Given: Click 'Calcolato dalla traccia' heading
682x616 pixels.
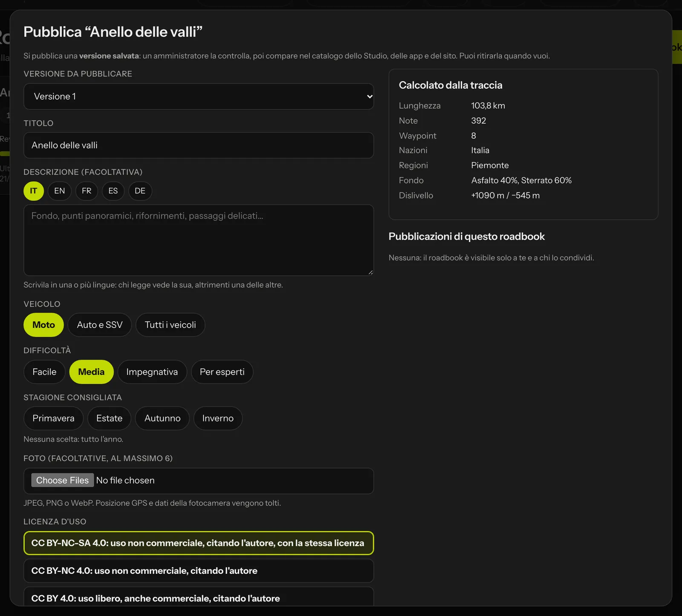Looking at the screenshot, I should pyautogui.click(x=451, y=85).
